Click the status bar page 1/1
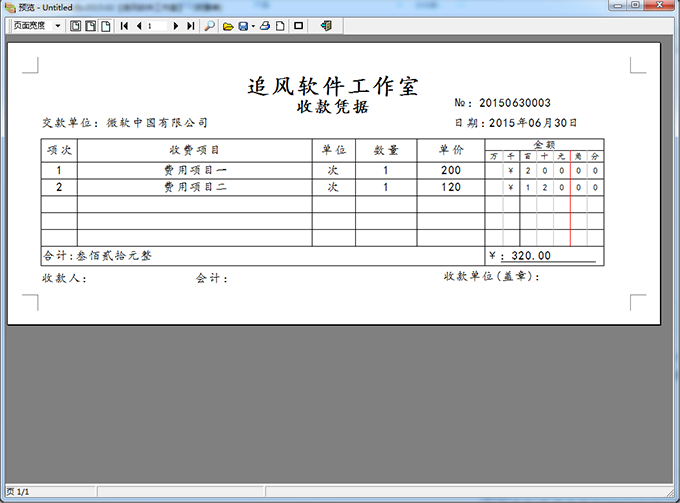Viewport: 680px width, 503px height. tap(18, 492)
